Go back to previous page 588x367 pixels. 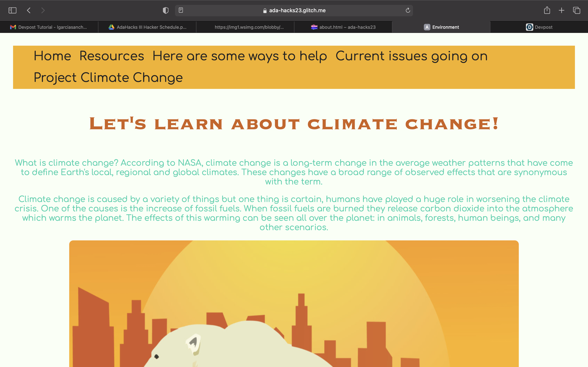pyautogui.click(x=29, y=10)
